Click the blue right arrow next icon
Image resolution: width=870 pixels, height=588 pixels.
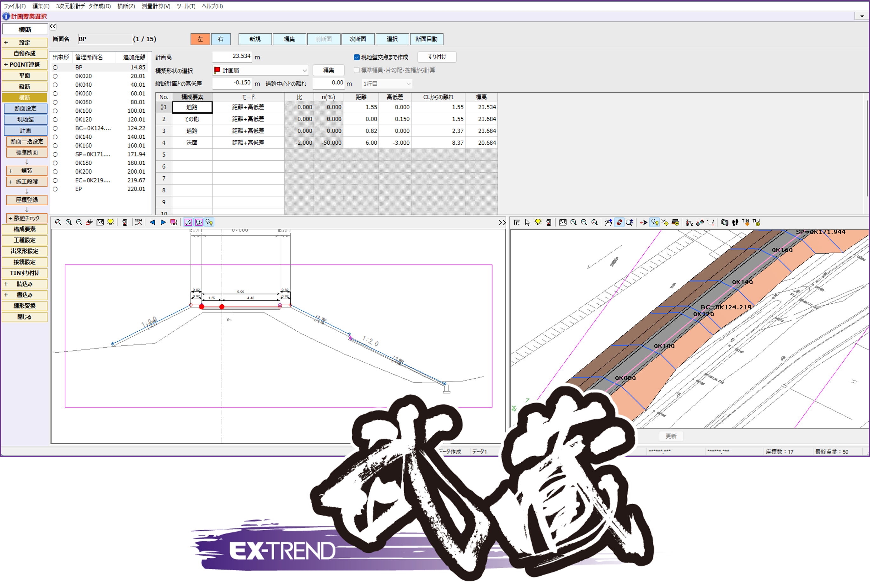tap(163, 222)
